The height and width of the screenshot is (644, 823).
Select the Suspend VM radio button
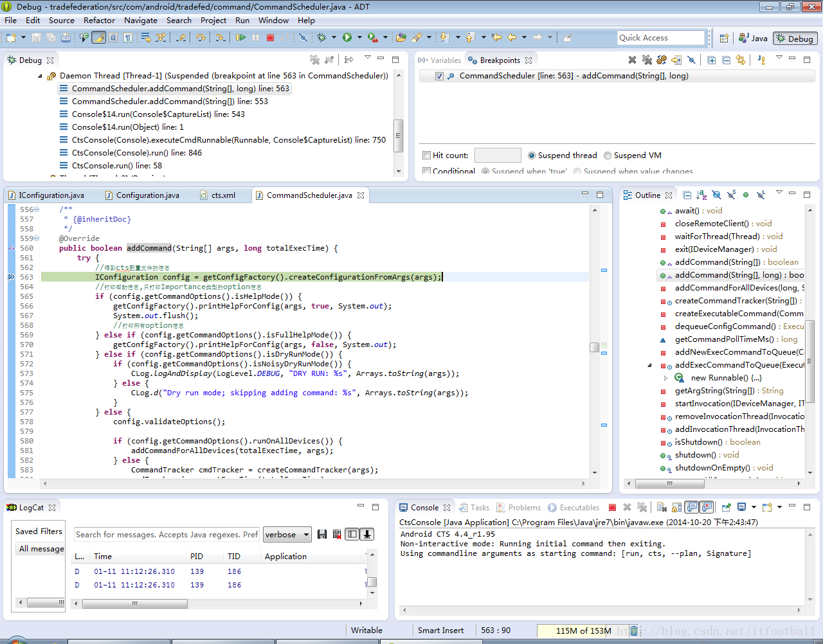[608, 156]
